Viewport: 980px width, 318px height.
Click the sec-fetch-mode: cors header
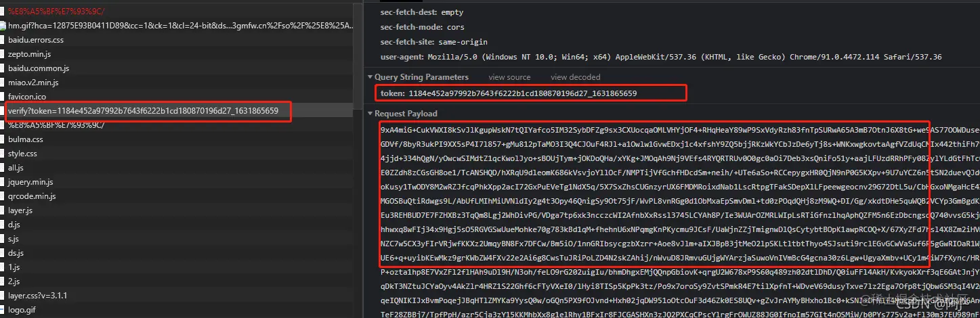point(423,27)
